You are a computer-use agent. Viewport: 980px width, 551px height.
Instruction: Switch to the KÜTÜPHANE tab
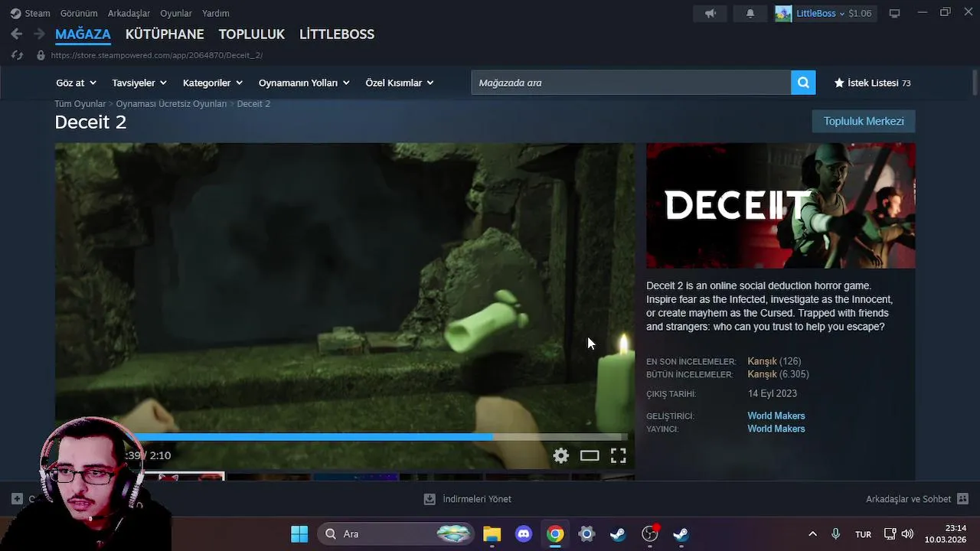pyautogui.click(x=165, y=34)
